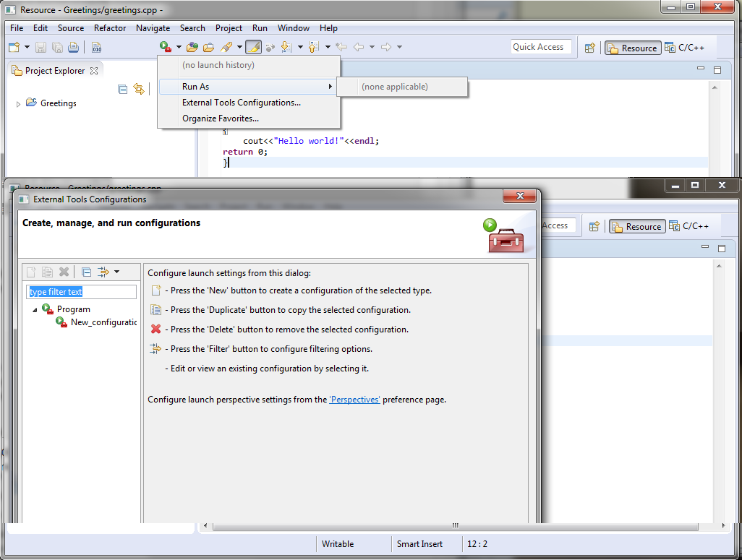Image resolution: width=742 pixels, height=560 pixels.
Task: Collapse All icon in Project Explorer
Action: pyautogui.click(x=122, y=89)
